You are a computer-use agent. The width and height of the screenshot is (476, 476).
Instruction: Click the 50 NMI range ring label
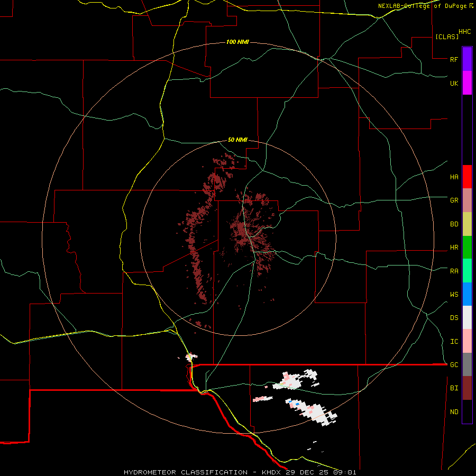[237, 140]
